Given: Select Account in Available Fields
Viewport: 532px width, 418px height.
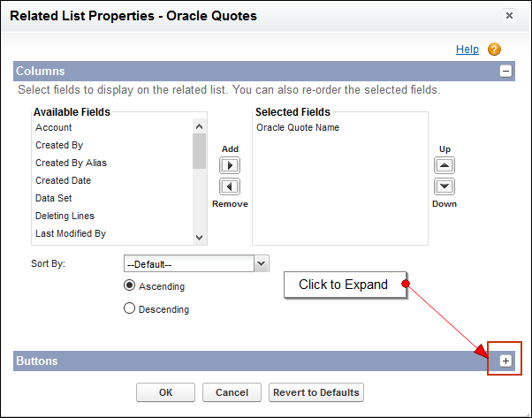Looking at the screenshot, I should (53, 128).
